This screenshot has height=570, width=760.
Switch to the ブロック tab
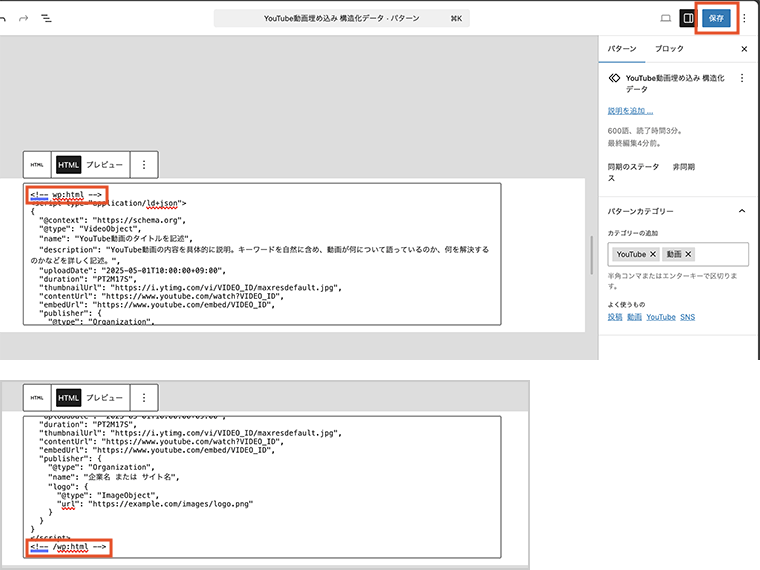669,48
